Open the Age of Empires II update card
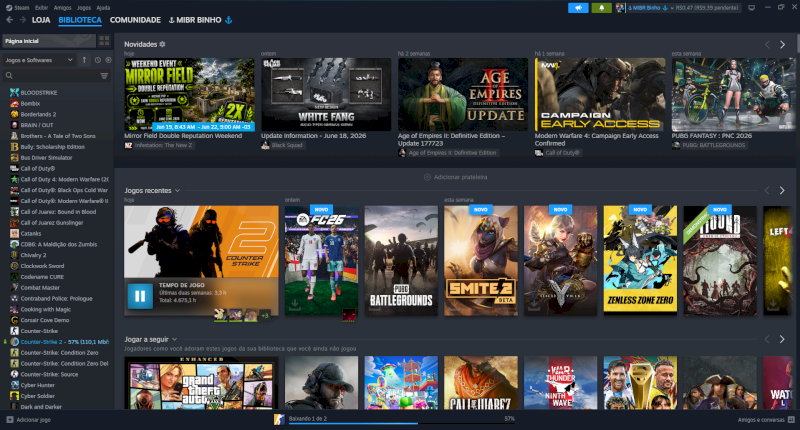This screenshot has height=430, width=800. (x=463, y=94)
